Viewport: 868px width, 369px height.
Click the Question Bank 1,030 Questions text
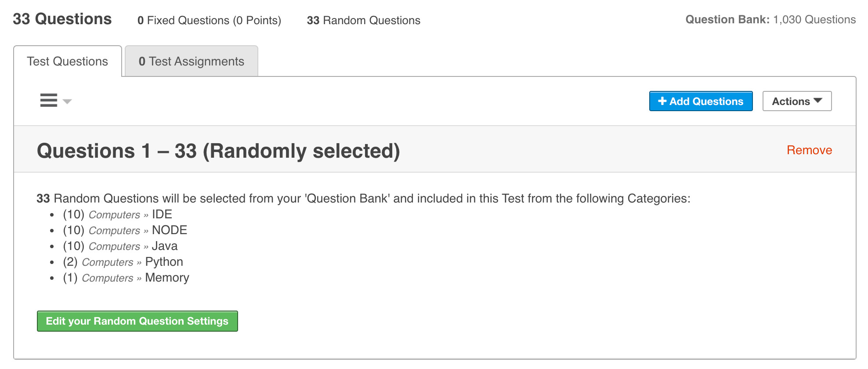pyautogui.click(x=770, y=19)
